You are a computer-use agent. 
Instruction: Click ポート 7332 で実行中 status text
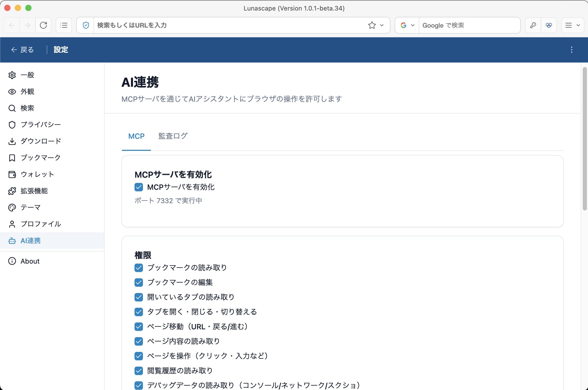(x=168, y=201)
